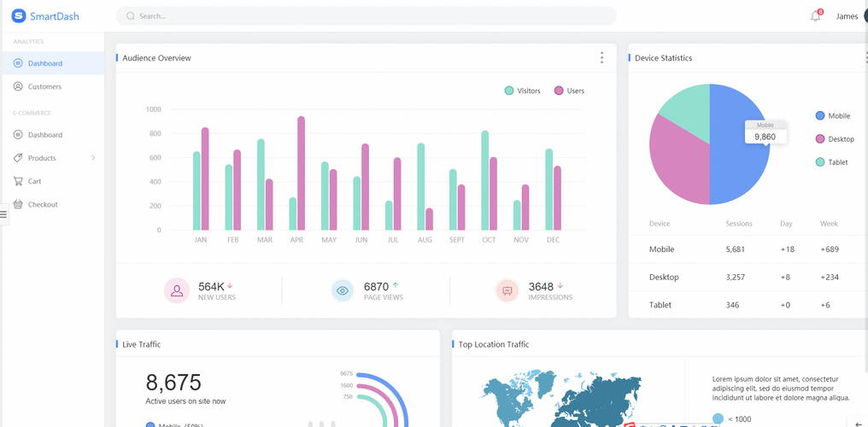Click the Customers user icon
Screen dimensions: 868x427
18,86
